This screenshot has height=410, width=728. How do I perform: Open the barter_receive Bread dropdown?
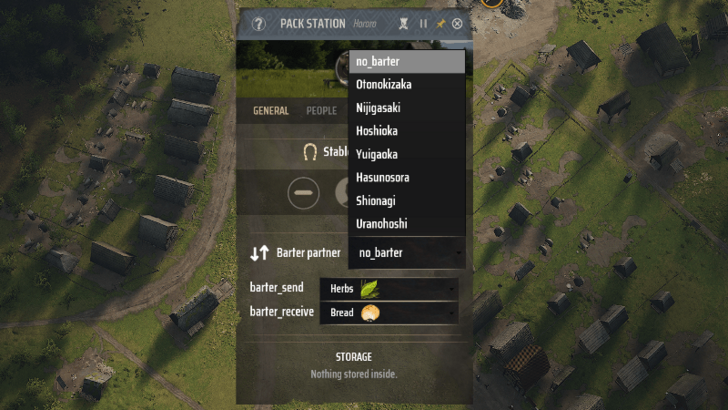click(x=389, y=312)
